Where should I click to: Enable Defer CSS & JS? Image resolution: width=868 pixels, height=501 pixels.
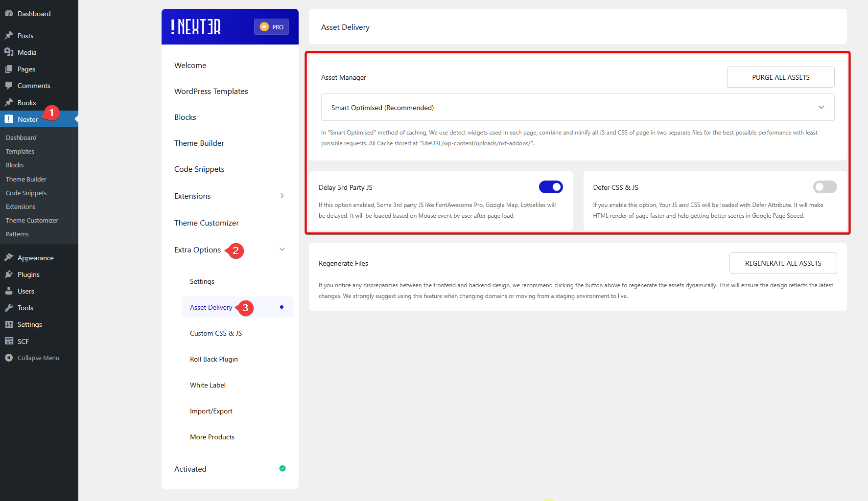pyautogui.click(x=825, y=187)
